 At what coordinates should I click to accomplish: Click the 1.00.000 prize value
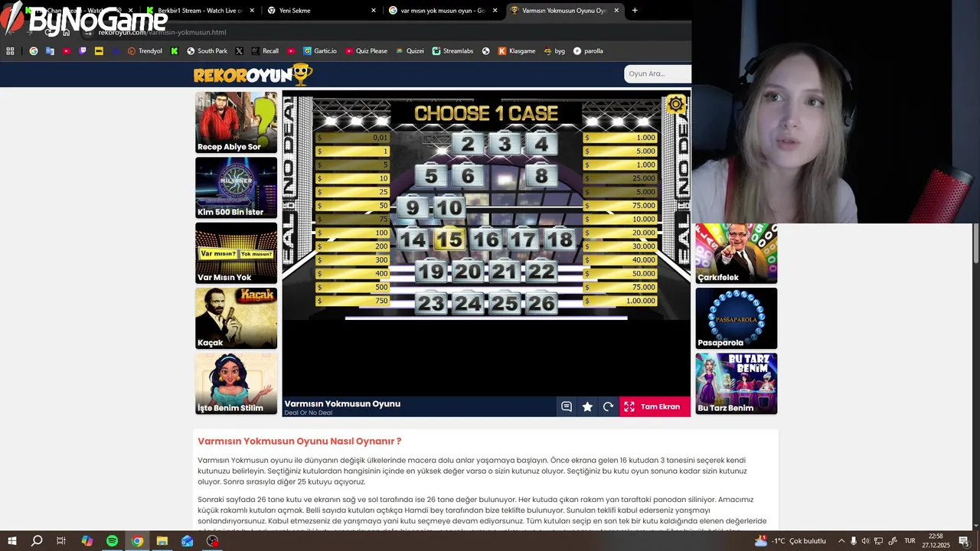(x=621, y=301)
